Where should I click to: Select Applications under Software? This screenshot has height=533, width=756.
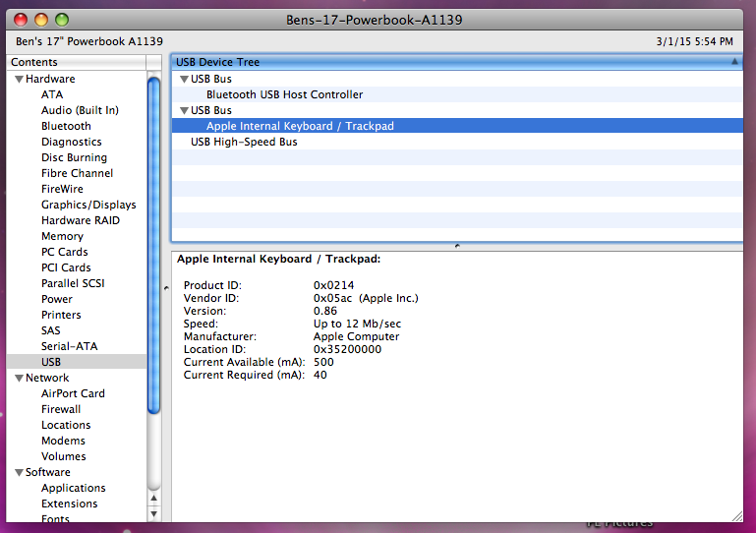[74, 488]
